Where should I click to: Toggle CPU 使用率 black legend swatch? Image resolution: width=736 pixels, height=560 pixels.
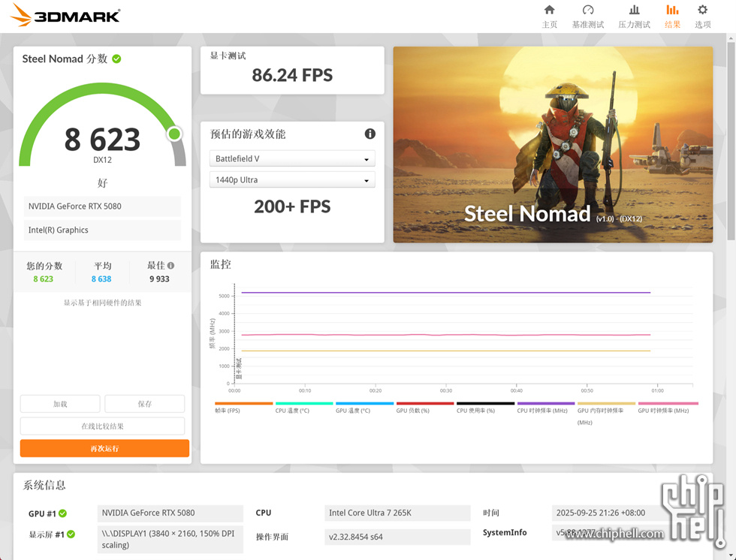tap(486, 403)
